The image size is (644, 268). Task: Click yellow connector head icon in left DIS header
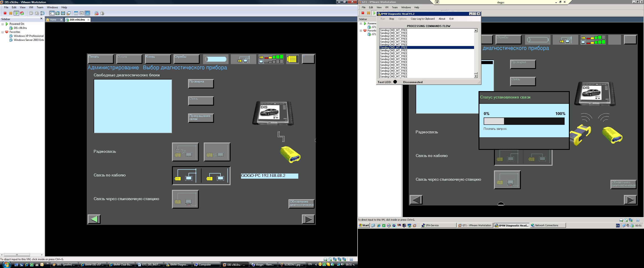(x=292, y=59)
